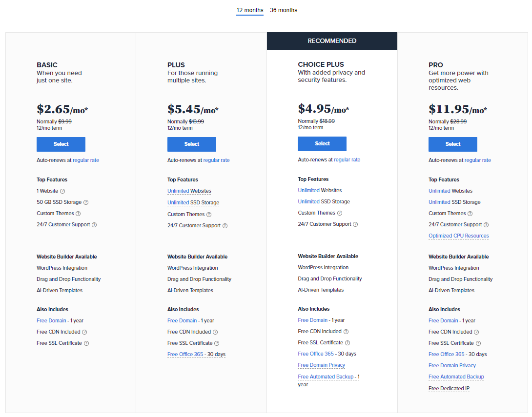The height and width of the screenshot is (417, 532).
Task: Select the Choice Plus plan
Action: (x=322, y=144)
